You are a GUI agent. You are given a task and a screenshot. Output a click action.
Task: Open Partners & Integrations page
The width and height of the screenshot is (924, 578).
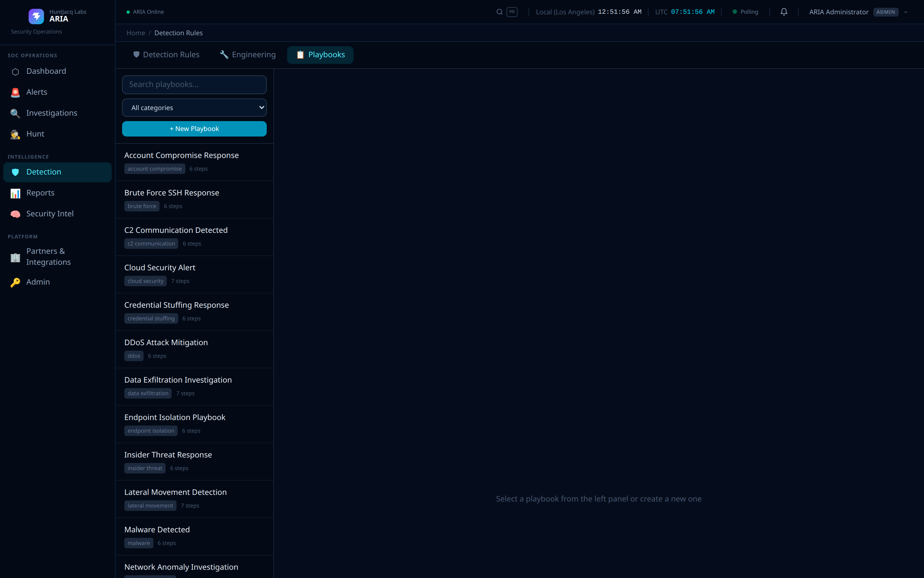[x=57, y=257]
